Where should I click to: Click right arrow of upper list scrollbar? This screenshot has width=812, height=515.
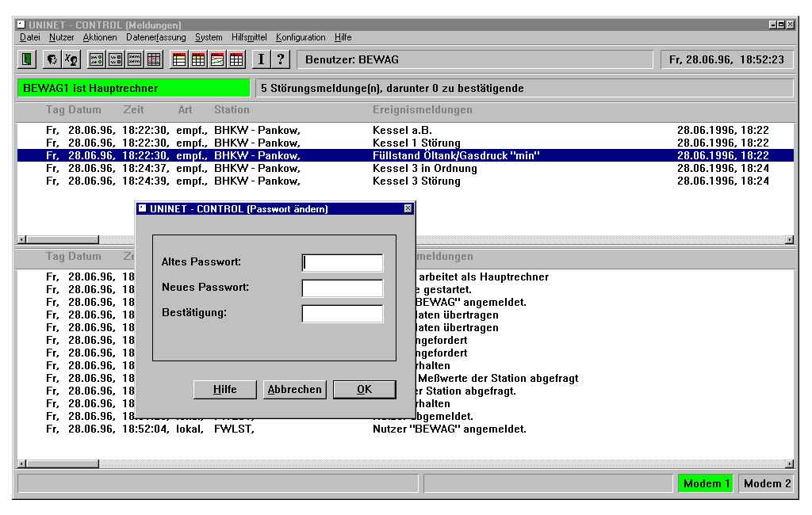point(789,239)
